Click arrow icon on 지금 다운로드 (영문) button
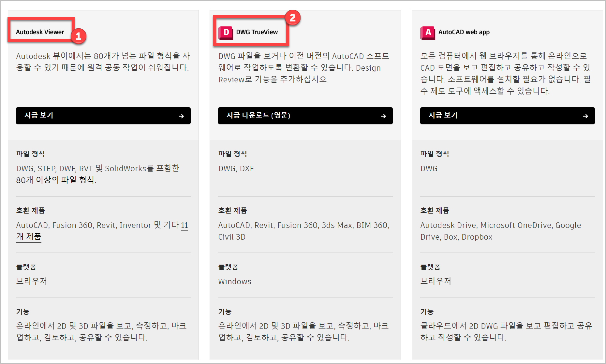The width and height of the screenshot is (606, 364). click(383, 116)
